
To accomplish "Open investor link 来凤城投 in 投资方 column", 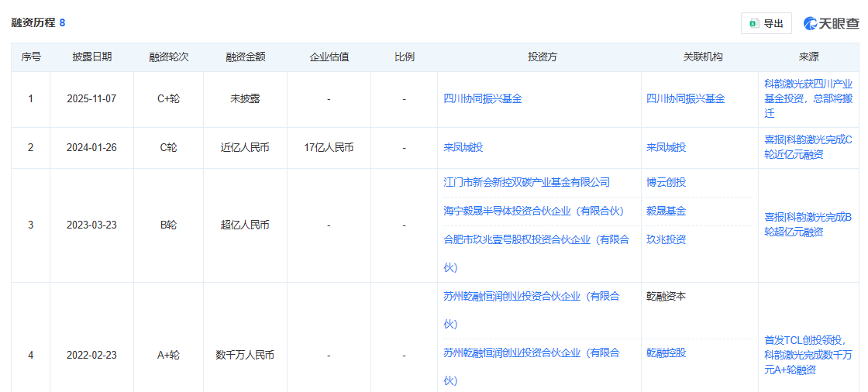I will tap(463, 148).
